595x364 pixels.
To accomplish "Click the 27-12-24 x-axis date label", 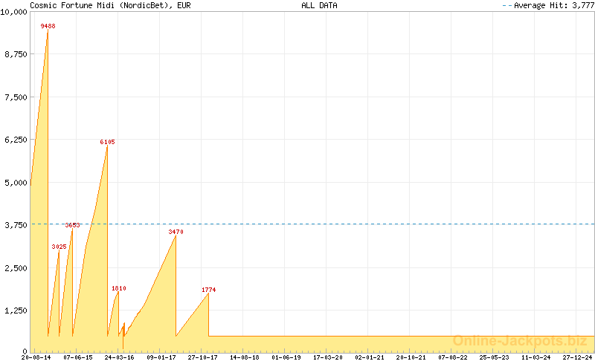I will tap(577, 357).
